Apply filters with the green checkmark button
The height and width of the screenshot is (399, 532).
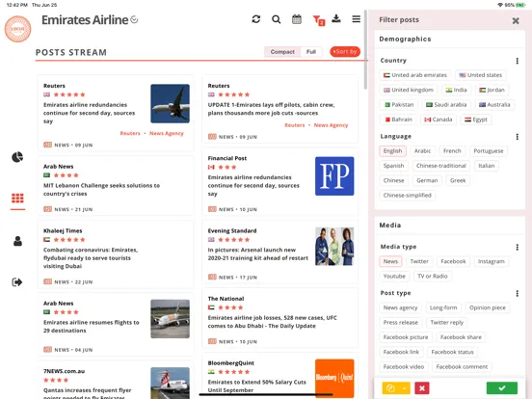tap(502, 387)
